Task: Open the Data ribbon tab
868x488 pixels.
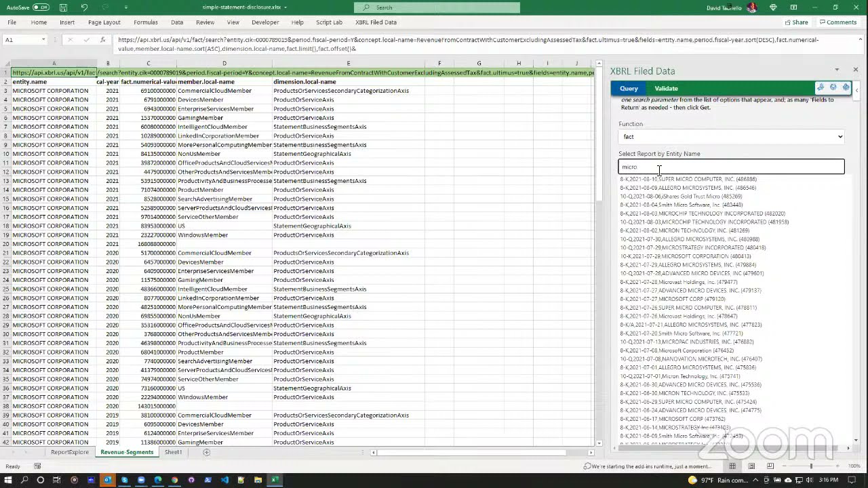Action: (177, 22)
